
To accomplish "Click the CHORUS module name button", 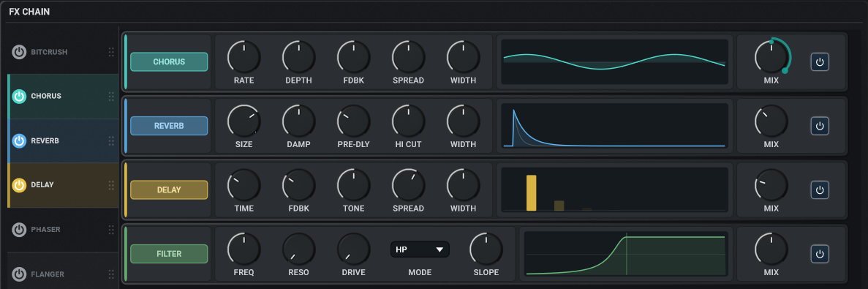I will pos(169,62).
